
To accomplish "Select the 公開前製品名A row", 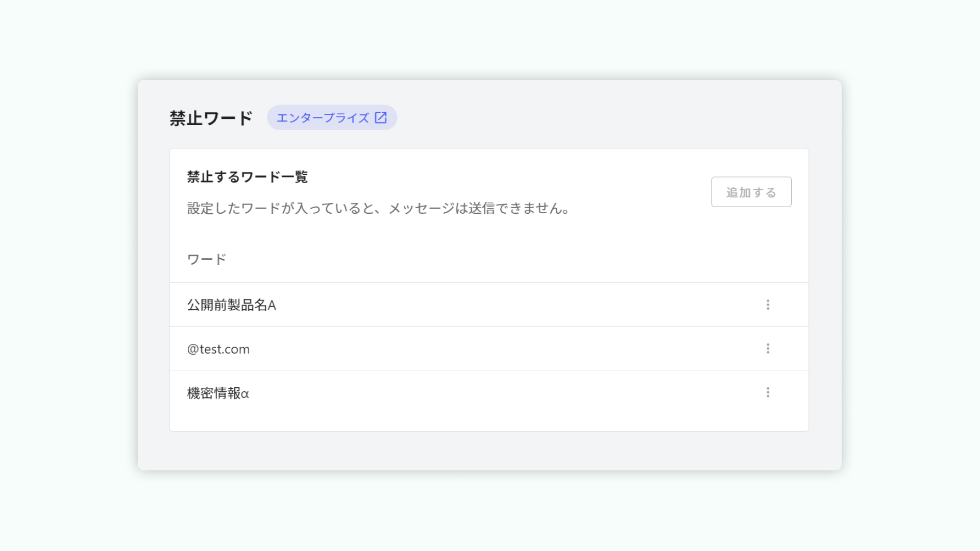I will pos(231,305).
